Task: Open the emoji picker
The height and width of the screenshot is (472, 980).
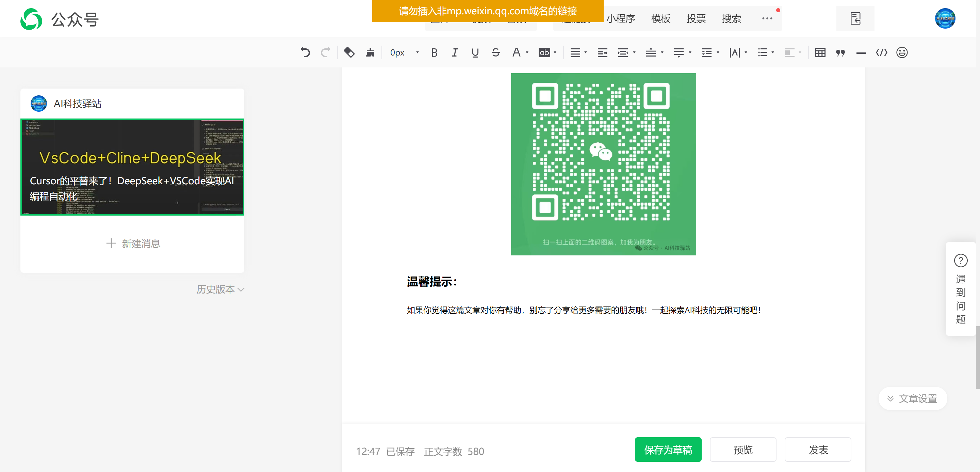Action: [902, 52]
